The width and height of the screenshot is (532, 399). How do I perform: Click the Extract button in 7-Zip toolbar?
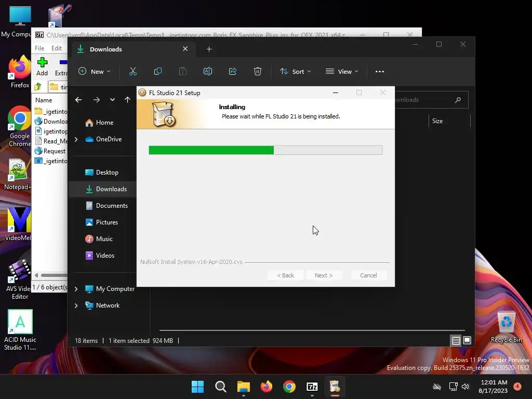[x=61, y=66]
